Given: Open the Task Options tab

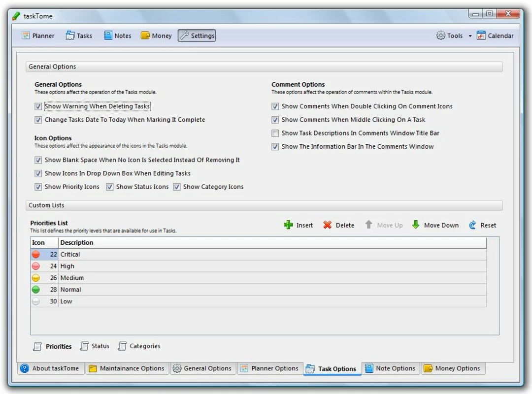Looking at the screenshot, I should tap(332, 368).
